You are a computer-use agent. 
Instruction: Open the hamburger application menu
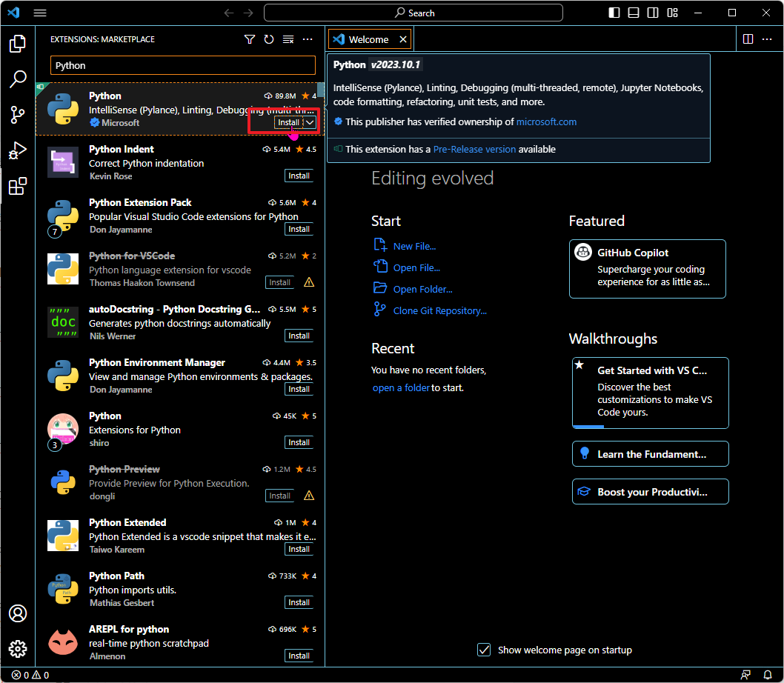(x=40, y=13)
